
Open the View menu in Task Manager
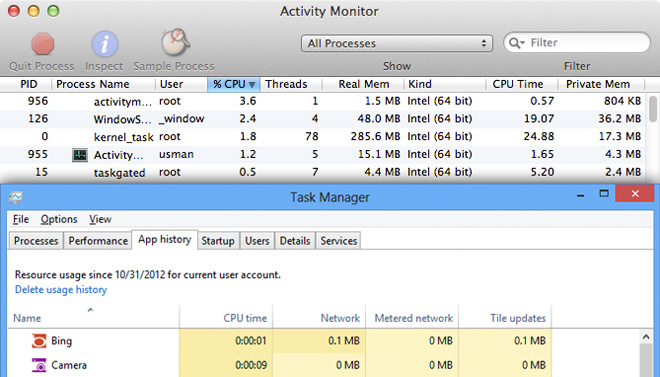pyautogui.click(x=100, y=219)
